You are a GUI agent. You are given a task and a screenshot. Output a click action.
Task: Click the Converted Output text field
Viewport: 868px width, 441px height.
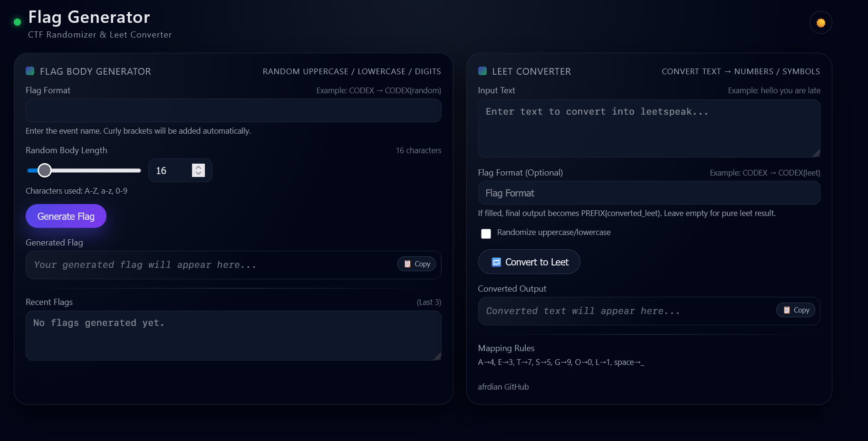point(649,311)
